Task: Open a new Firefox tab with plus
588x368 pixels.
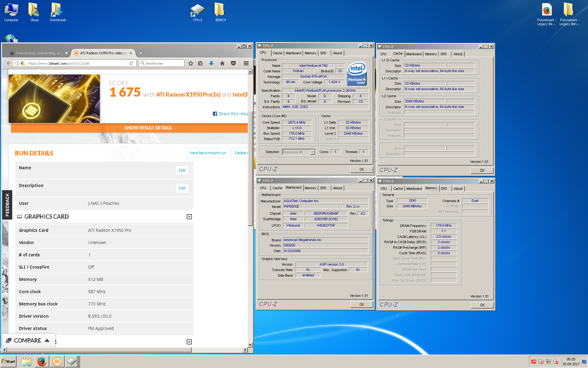Action: (141, 53)
